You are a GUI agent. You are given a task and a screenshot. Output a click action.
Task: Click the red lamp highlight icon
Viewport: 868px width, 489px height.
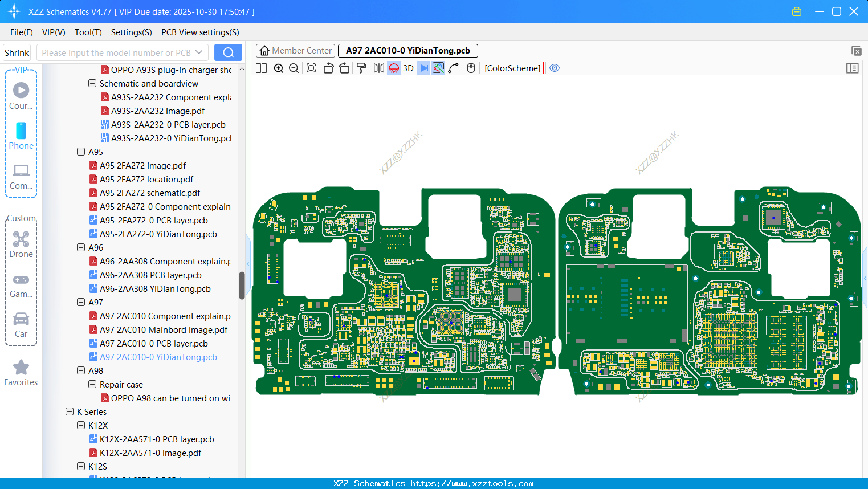(393, 68)
